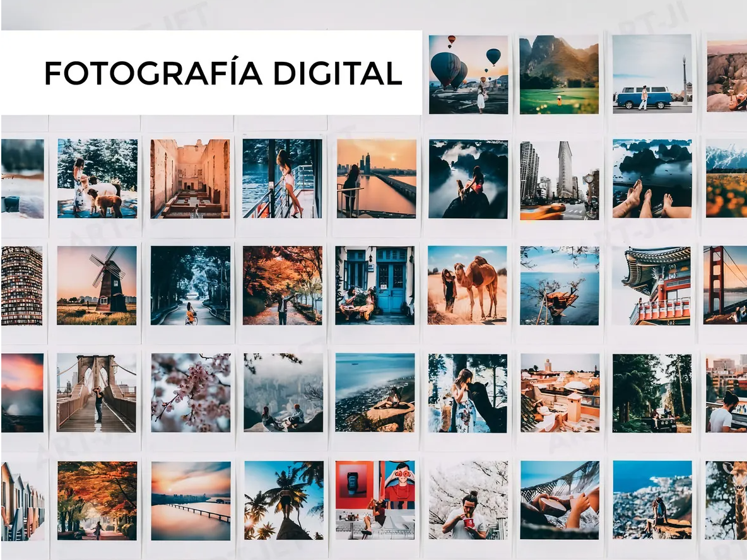747x560 pixels.
Task: Select the man eating noodles photo
Action: pyautogui.click(x=468, y=500)
